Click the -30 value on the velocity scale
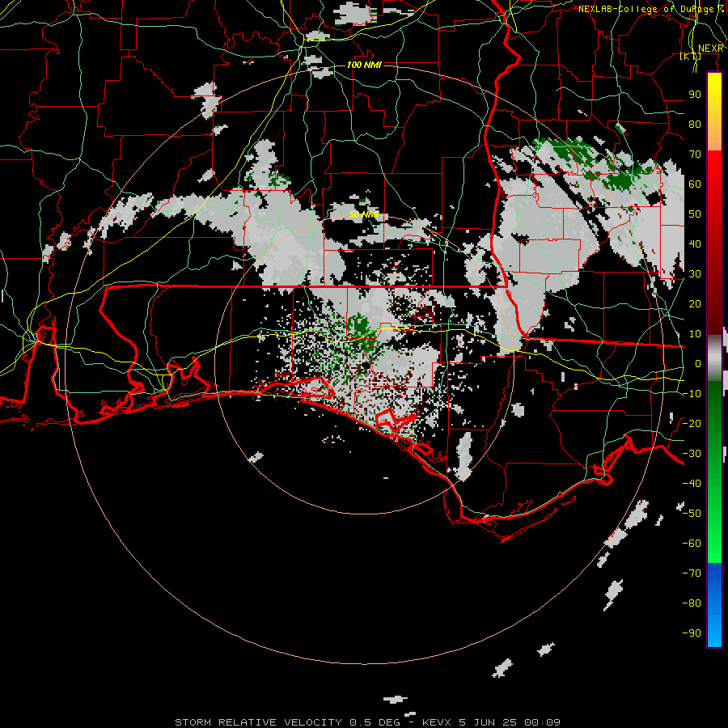The image size is (728, 728). click(692, 454)
